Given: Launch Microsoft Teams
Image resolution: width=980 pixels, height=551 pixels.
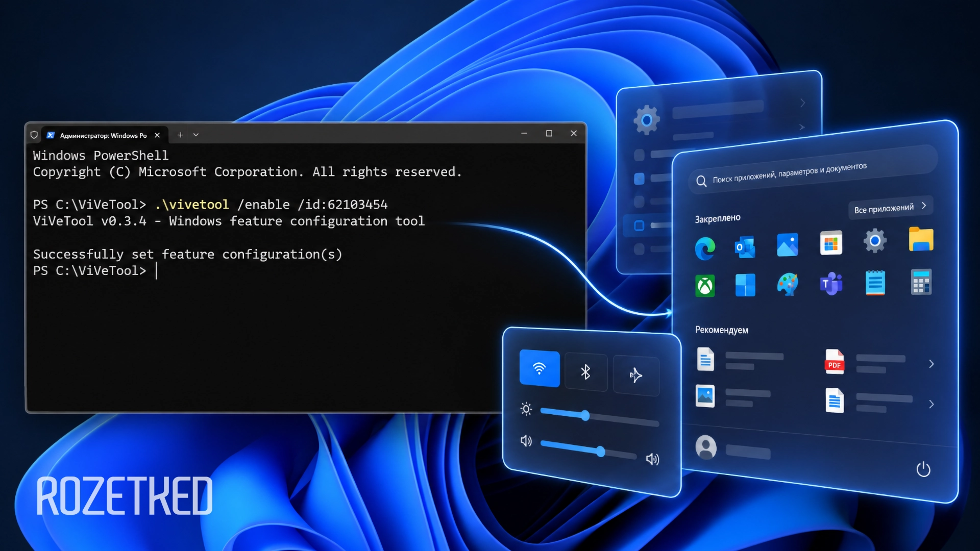Looking at the screenshot, I should (x=831, y=284).
